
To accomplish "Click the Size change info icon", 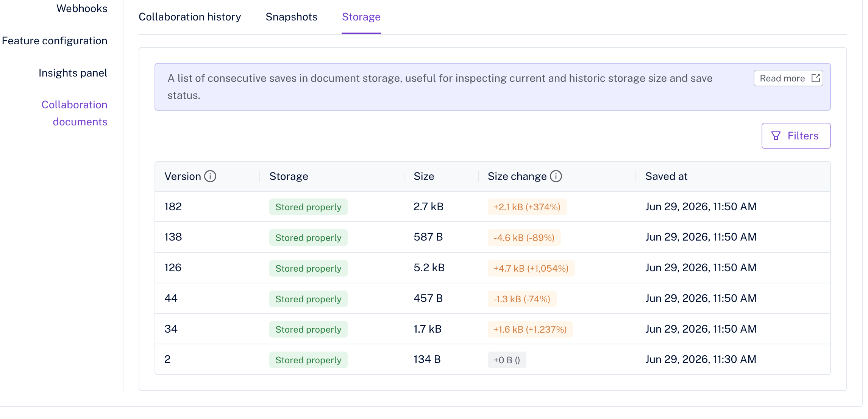I will tap(556, 176).
